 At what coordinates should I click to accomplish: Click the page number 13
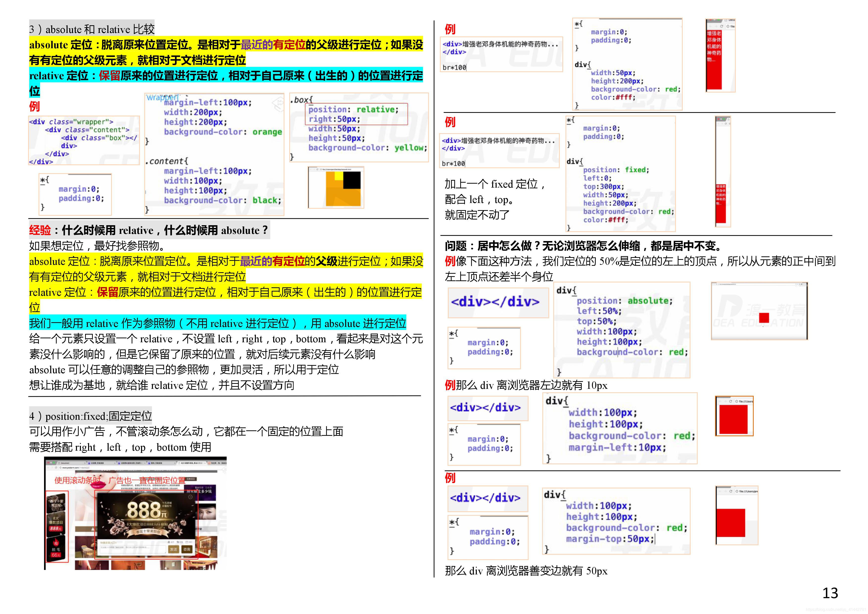point(830,593)
